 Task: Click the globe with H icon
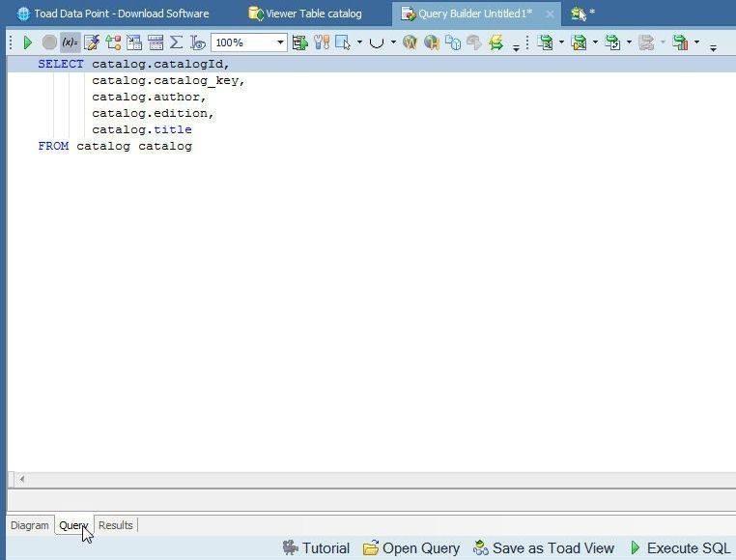[432, 42]
